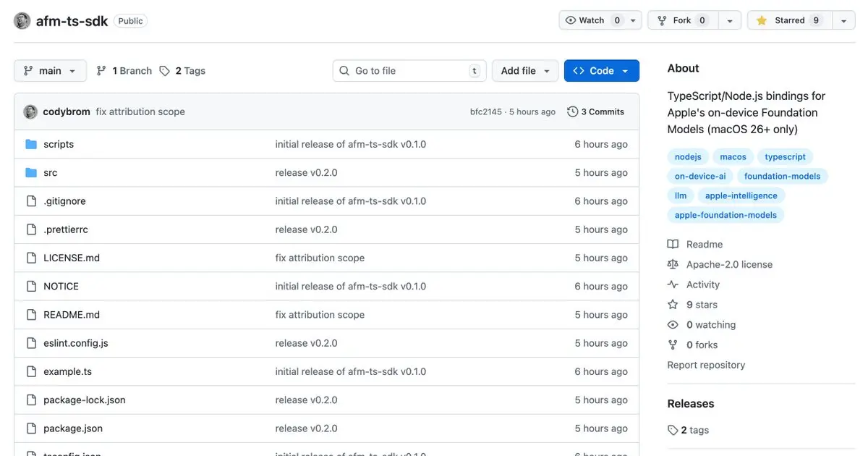Click the typescript topic tag

[x=785, y=157]
